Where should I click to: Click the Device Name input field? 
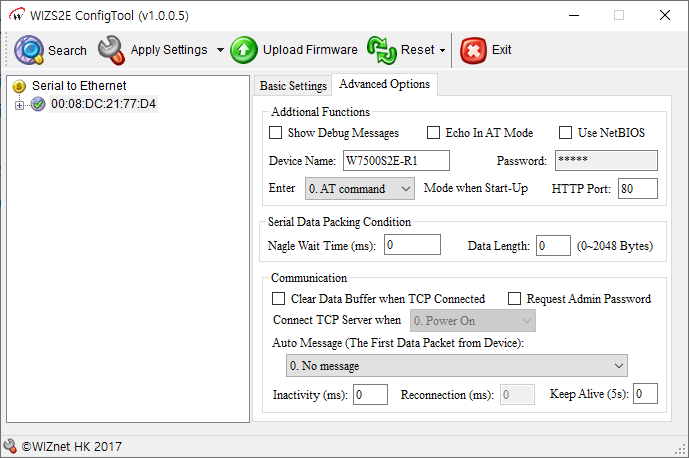[x=396, y=160]
